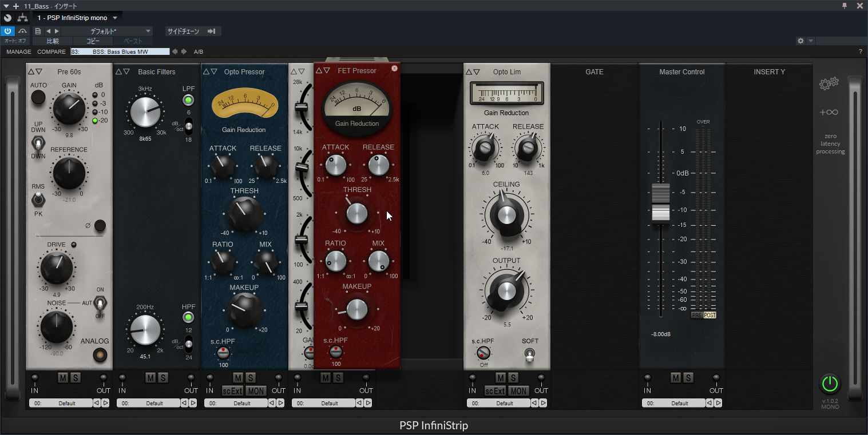Move Pre 60s module up arrow
Screen dimensions: 868x435
pos(31,71)
